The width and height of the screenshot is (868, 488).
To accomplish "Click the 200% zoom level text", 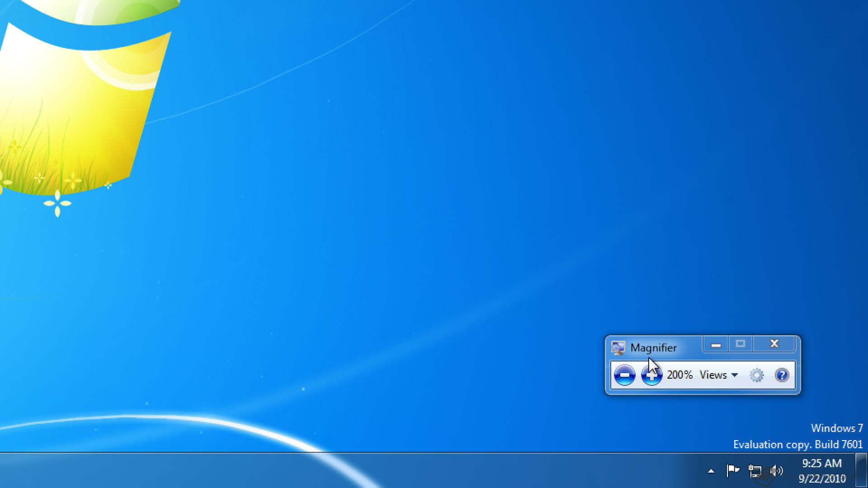I will pyautogui.click(x=679, y=375).
